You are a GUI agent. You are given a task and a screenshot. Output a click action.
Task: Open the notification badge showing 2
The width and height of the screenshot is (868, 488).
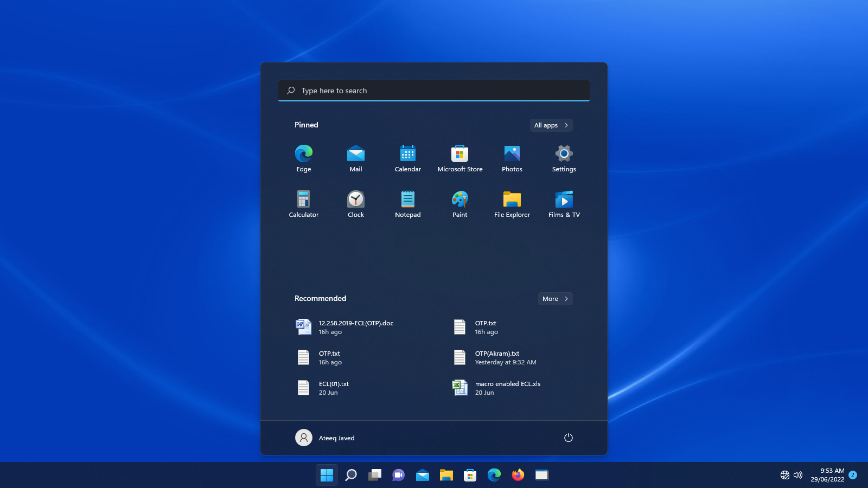(x=853, y=475)
